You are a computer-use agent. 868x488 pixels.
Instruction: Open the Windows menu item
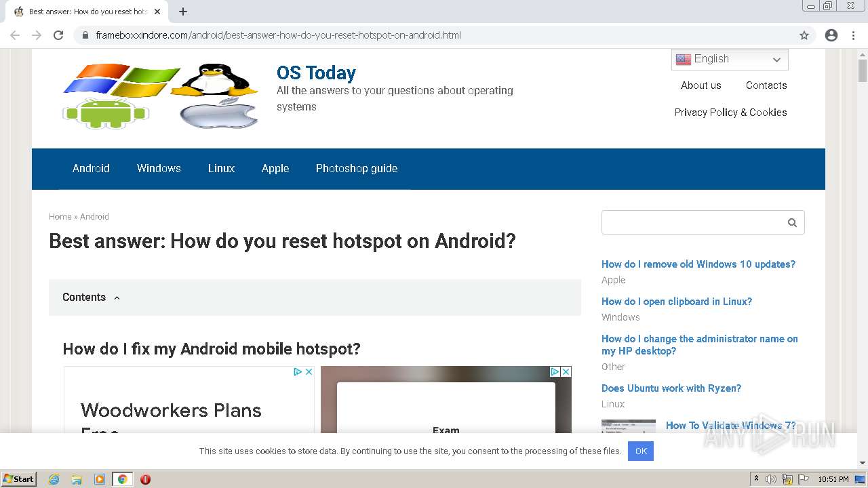159,168
